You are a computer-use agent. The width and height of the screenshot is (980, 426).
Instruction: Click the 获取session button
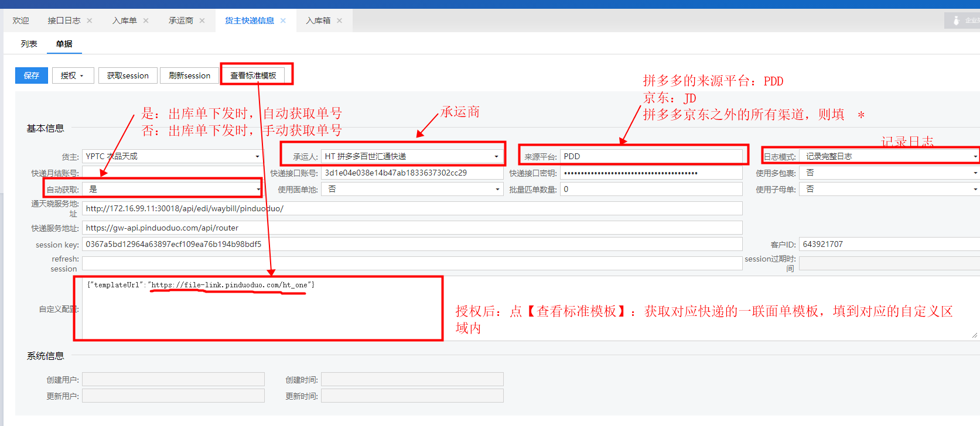pyautogui.click(x=128, y=75)
